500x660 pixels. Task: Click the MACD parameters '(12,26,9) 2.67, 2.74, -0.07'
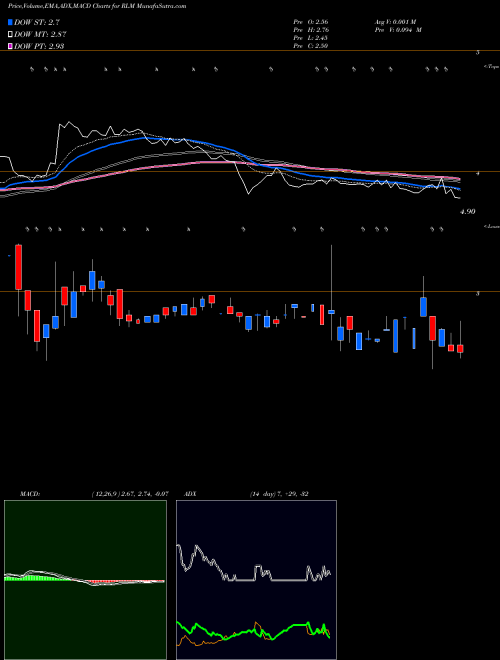[x=130, y=494]
